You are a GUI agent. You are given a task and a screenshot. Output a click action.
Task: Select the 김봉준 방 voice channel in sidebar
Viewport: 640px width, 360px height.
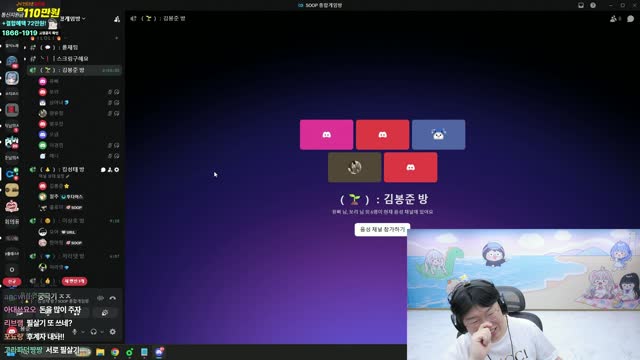75,70
